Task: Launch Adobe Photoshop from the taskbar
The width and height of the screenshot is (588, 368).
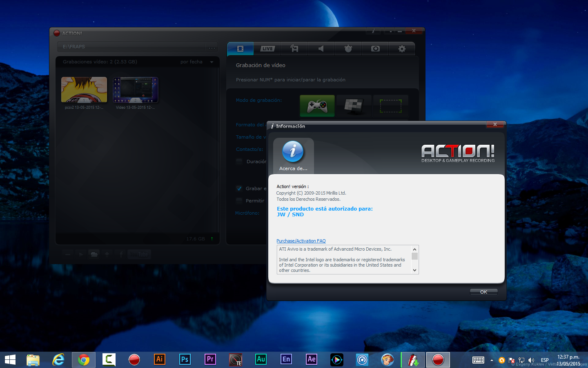Action: pos(185,360)
